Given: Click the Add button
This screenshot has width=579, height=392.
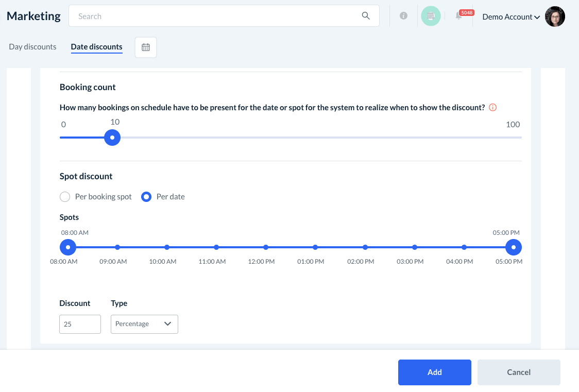Looking at the screenshot, I should (x=434, y=372).
